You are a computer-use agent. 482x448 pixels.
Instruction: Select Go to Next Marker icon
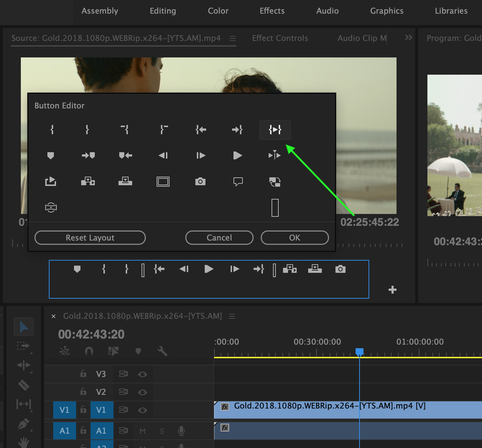pos(88,155)
